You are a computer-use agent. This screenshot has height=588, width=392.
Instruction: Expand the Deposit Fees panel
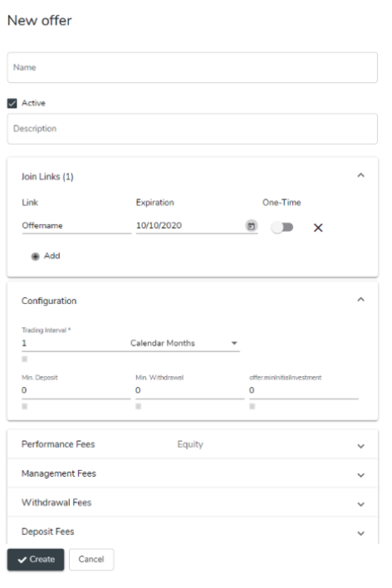coord(361,533)
